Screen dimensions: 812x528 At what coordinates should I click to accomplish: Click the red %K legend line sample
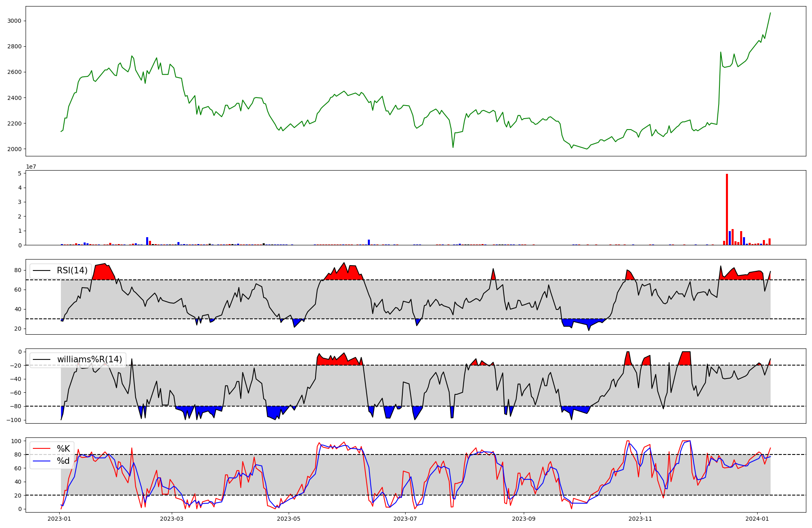(x=42, y=449)
